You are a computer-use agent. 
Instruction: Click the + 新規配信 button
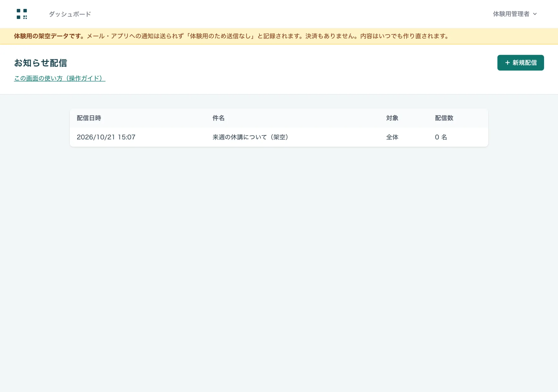coord(520,63)
